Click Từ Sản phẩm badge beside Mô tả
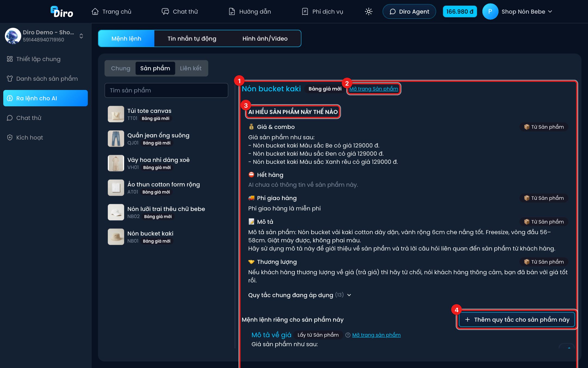588x368 pixels. pyautogui.click(x=544, y=222)
